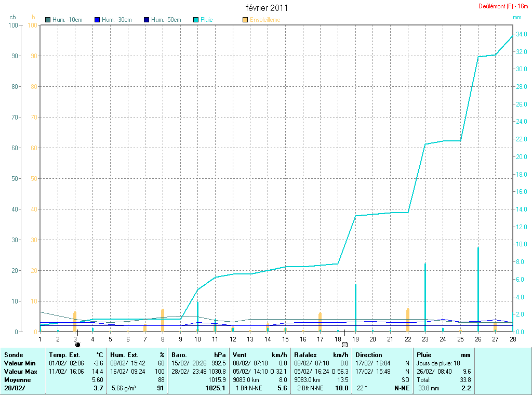
Task: Click the rain bar on day 23
Action: 425,296
